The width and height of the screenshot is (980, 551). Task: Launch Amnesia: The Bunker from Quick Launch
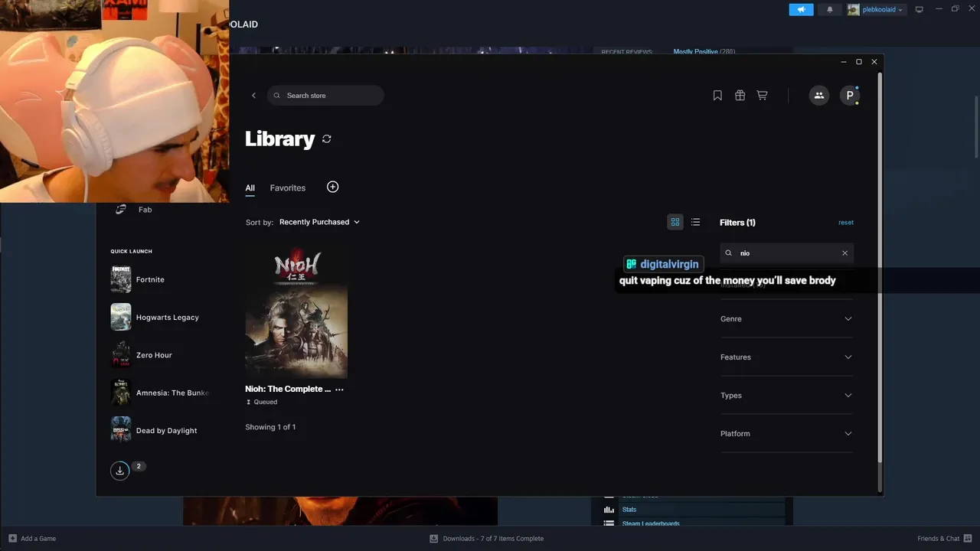tap(172, 393)
